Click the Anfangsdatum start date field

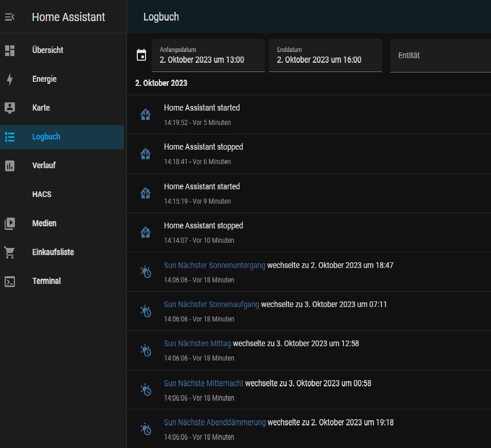point(208,56)
